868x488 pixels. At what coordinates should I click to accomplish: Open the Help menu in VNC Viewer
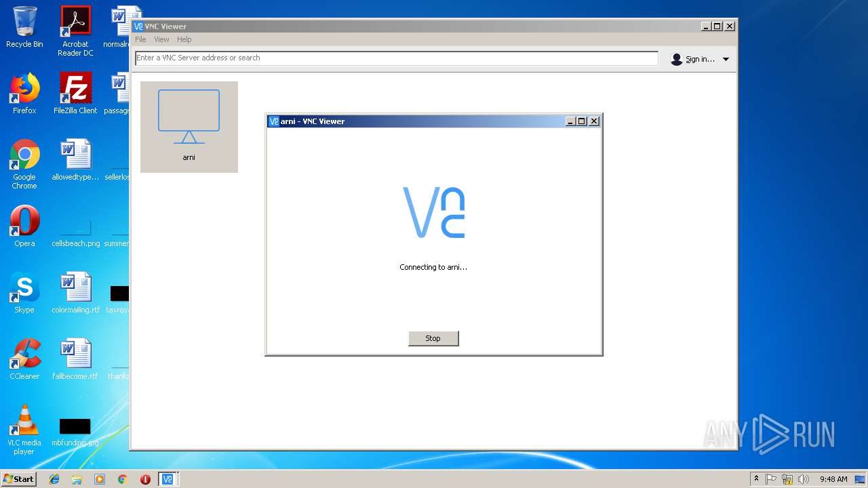[x=184, y=39]
